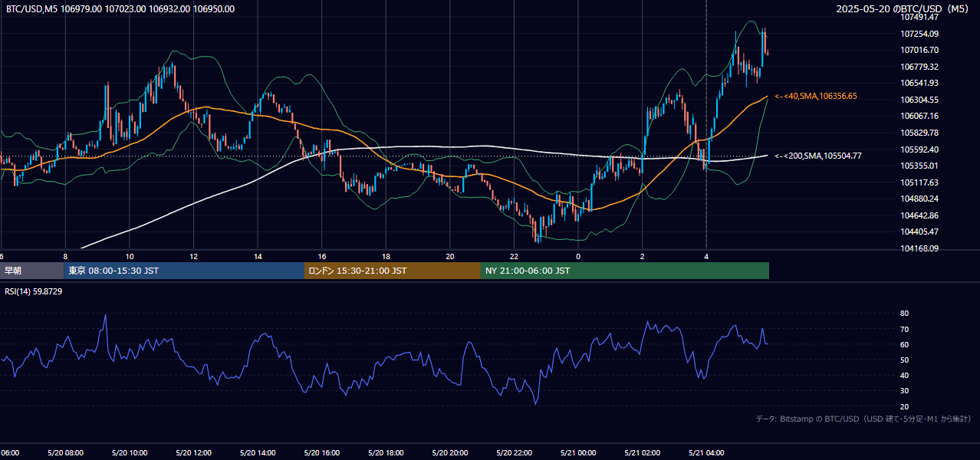Click the 5/21 02:00 time label

tap(642, 453)
